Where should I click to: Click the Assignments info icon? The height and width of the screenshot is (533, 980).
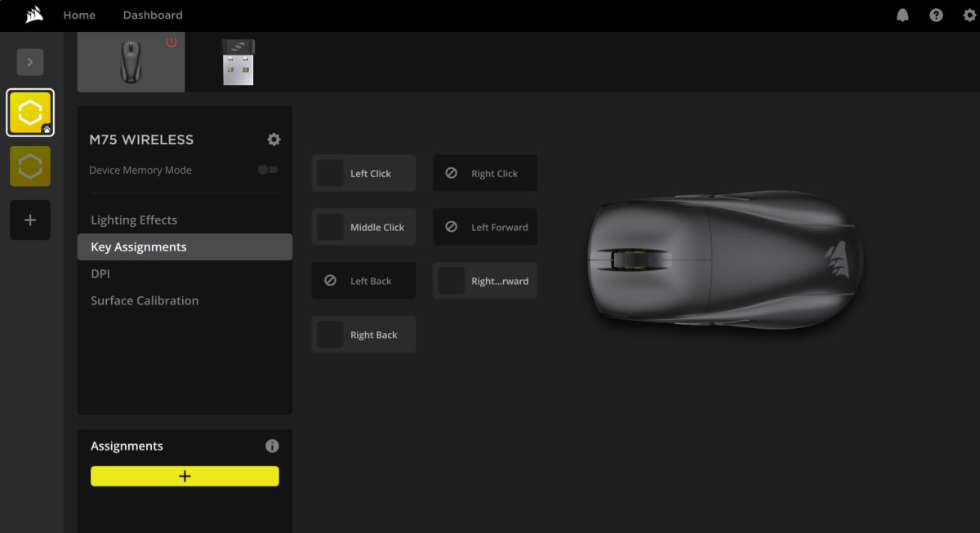coord(273,446)
